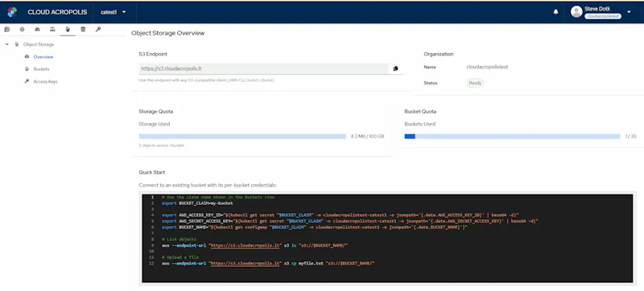The width and height of the screenshot is (644, 291).
Task: Click the endpoint URL link on code line 9
Action: 246,245
